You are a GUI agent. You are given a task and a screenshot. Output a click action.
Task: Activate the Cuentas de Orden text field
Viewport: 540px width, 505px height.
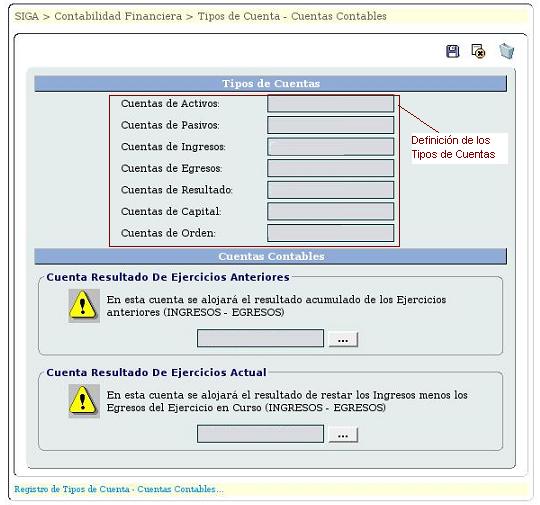[330, 233]
